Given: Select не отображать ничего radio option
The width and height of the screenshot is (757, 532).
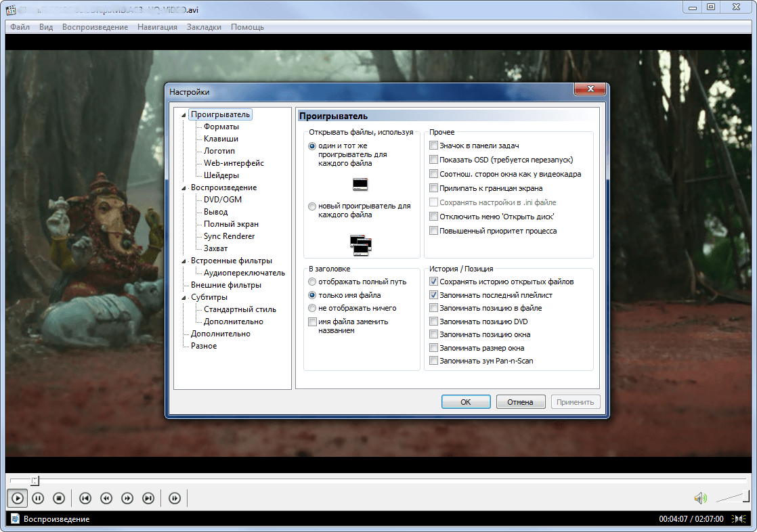Looking at the screenshot, I should (312, 308).
